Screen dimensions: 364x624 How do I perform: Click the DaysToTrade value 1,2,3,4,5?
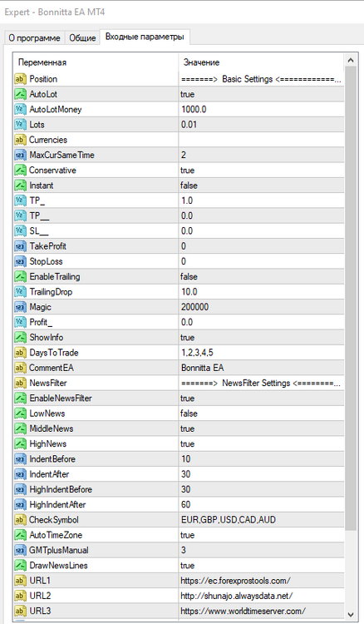tap(197, 353)
